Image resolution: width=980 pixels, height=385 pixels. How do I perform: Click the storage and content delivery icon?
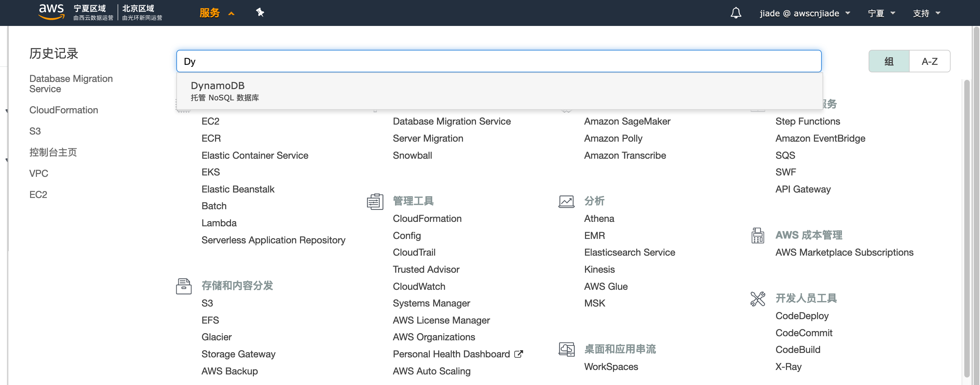184,286
